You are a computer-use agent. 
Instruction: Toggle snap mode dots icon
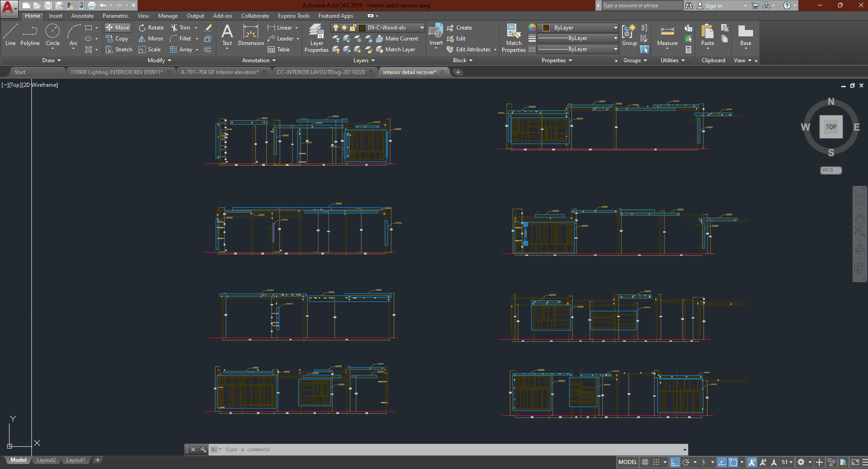(656, 462)
